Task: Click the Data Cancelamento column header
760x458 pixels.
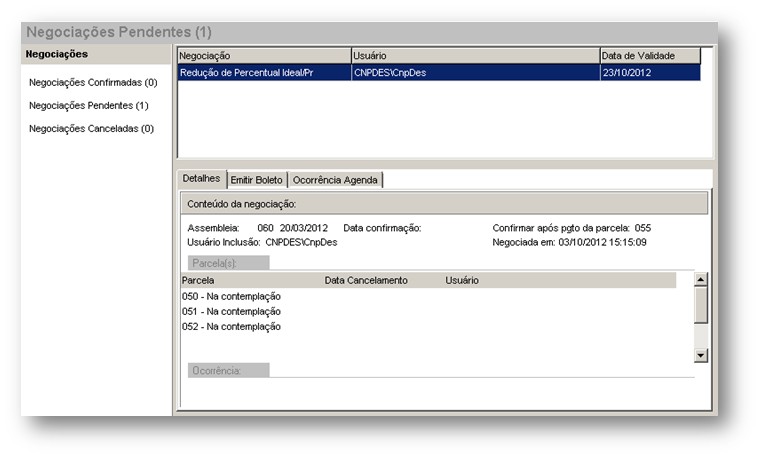Action: [x=366, y=280]
